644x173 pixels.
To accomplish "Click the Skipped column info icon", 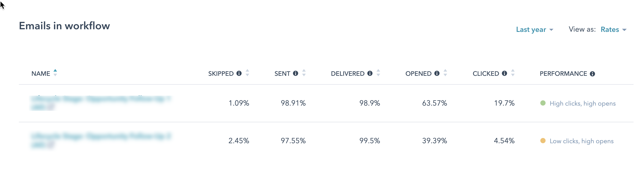I will click(239, 73).
